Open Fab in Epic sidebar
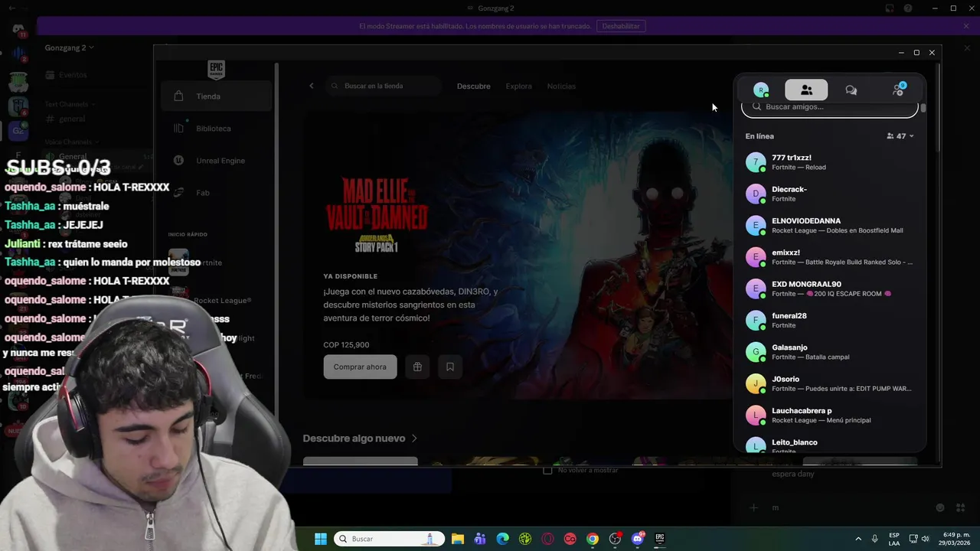This screenshot has height=551, width=980. [x=217, y=193]
